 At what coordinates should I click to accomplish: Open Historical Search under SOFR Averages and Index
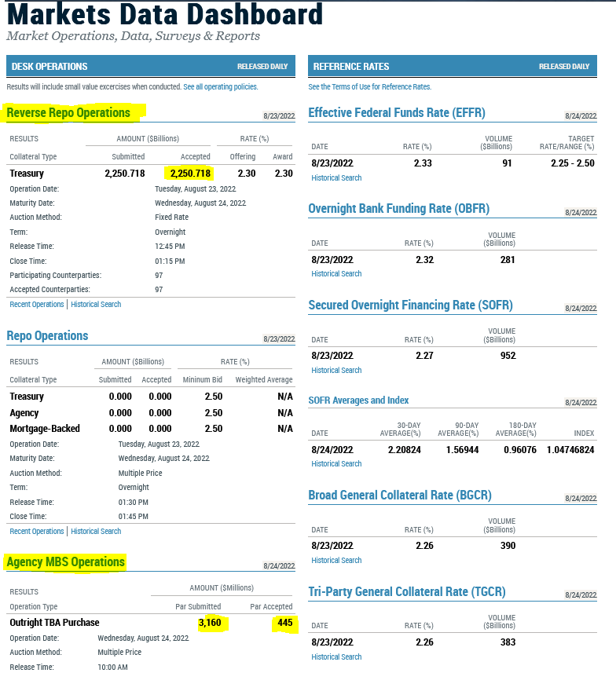[x=336, y=464]
